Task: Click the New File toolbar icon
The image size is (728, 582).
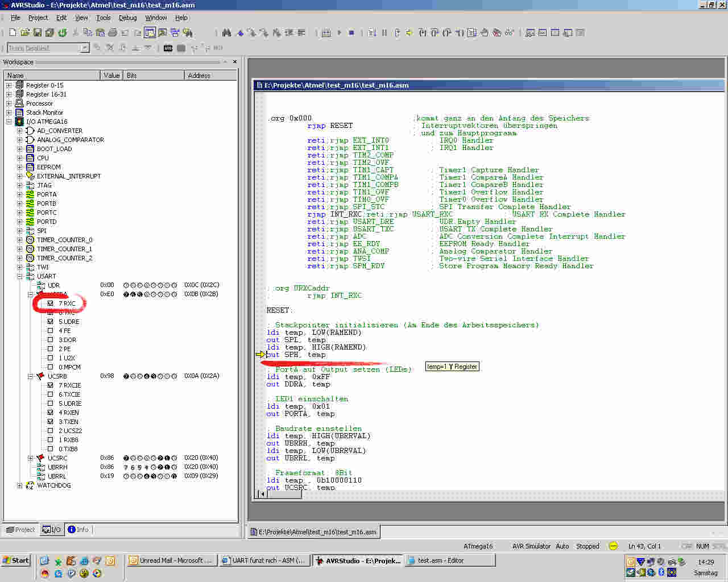Action: pyautogui.click(x=13, y=33)
